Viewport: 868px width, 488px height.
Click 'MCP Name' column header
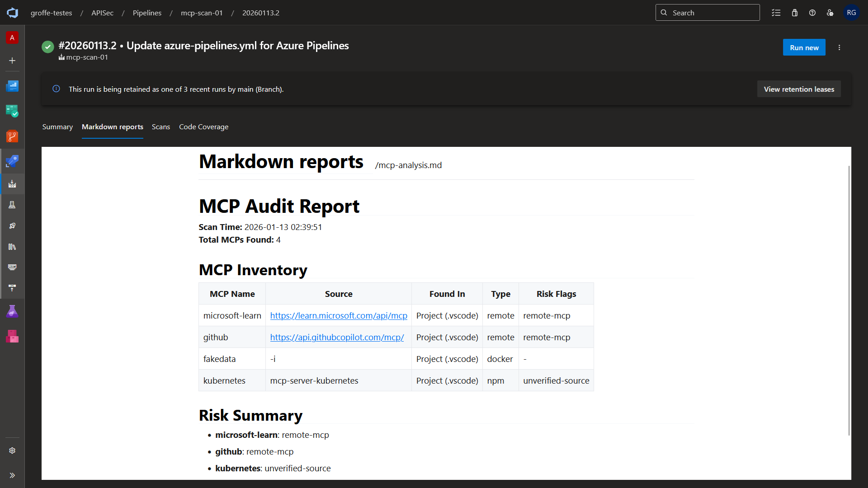point(232,294)
